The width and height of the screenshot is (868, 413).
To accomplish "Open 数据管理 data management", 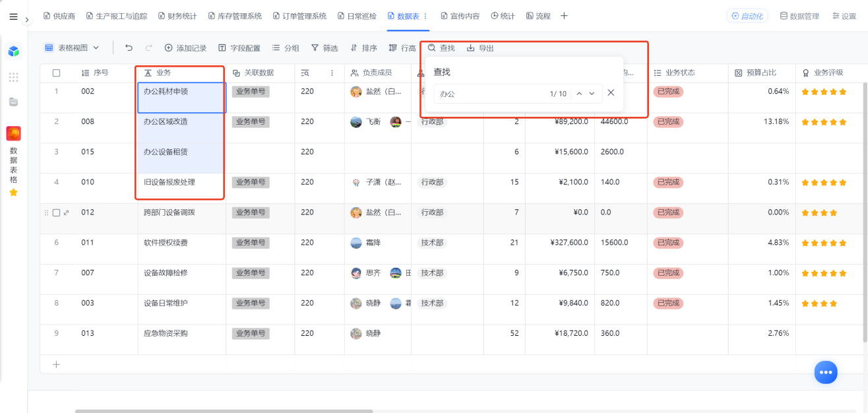I will [799, 16].
